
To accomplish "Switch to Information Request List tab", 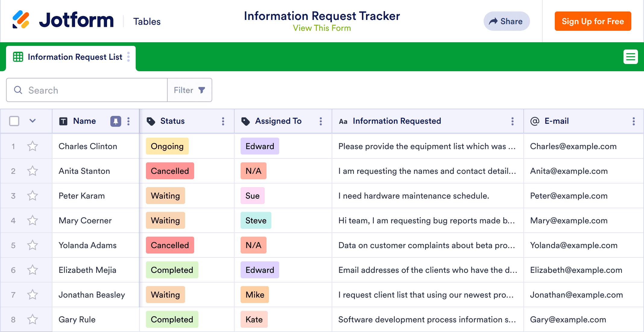I will tap(75, 57).
